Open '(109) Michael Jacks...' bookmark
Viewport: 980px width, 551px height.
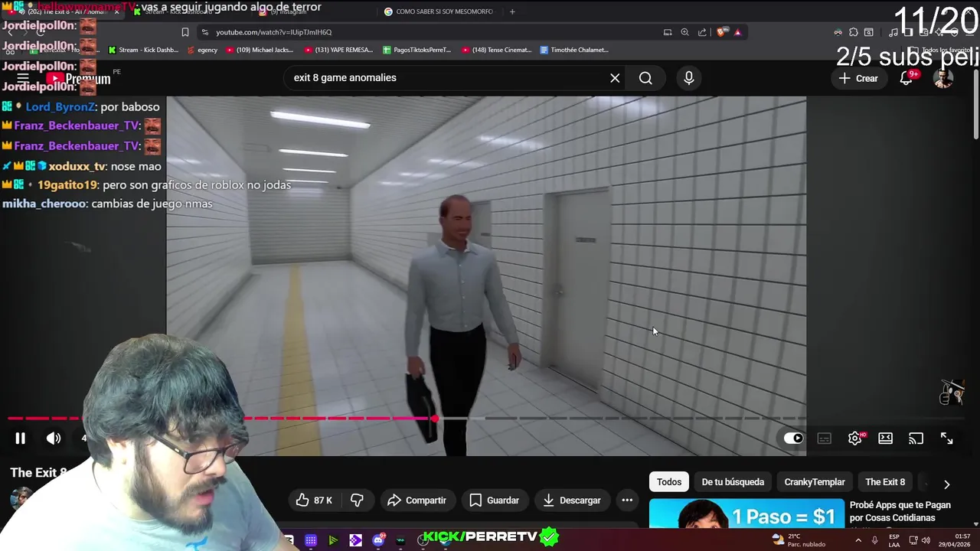click(260, 50)
